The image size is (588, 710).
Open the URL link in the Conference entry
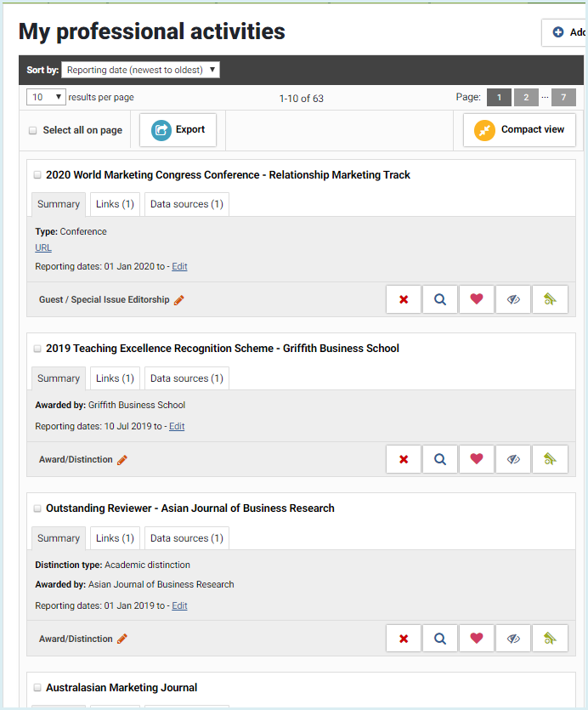[x=43, y=247]
